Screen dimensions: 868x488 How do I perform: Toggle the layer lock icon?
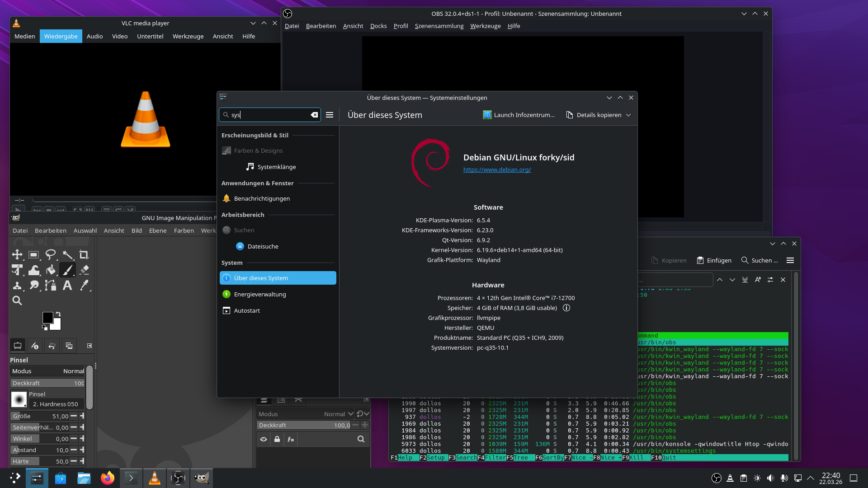277,439
